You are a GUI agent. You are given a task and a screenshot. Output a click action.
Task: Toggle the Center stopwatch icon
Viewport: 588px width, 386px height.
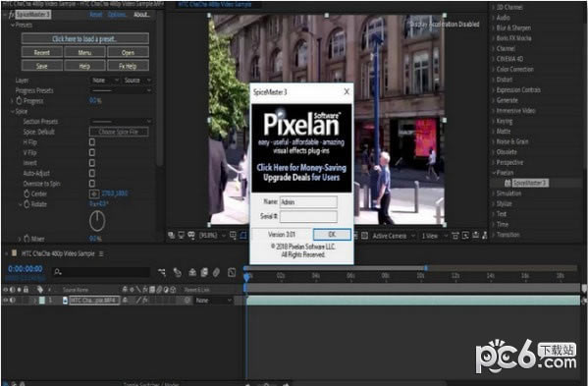[x=27, y=193]
